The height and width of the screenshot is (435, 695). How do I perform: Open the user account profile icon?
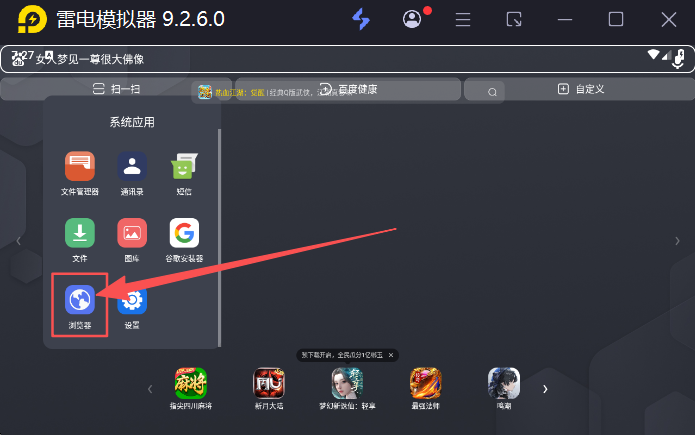click(412, 20)
